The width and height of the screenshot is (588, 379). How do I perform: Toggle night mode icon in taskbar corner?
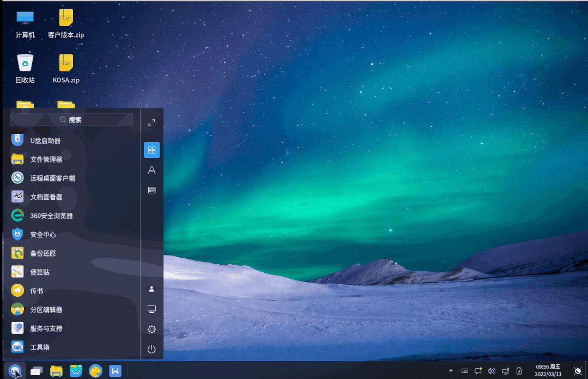click(577, 371)
